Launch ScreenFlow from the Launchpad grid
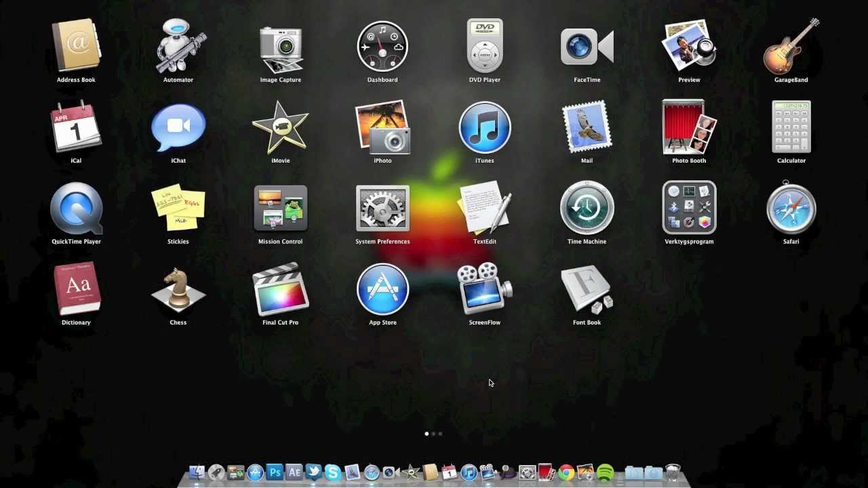 click(485, 289)
